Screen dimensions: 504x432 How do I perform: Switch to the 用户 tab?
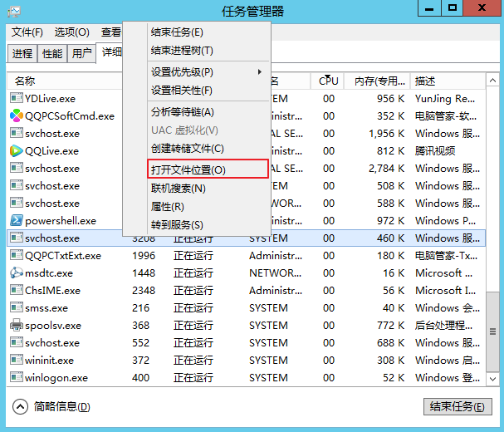coord(81,53)
